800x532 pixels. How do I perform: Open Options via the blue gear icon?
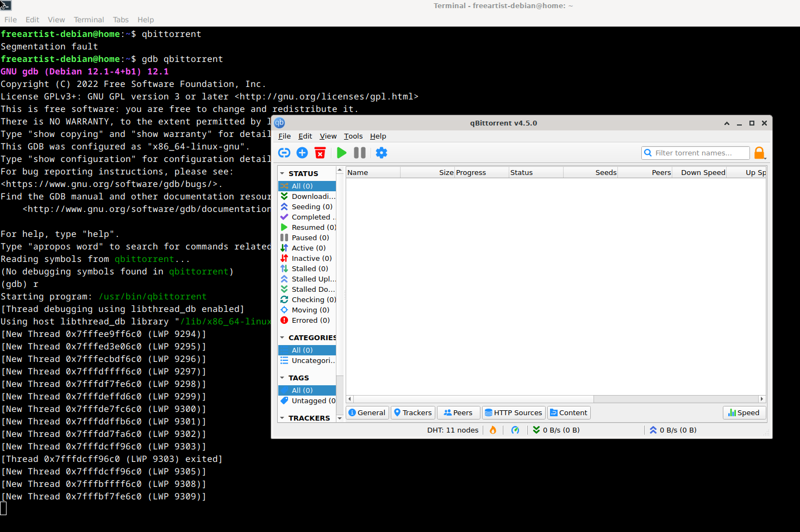tap(382, 153)
